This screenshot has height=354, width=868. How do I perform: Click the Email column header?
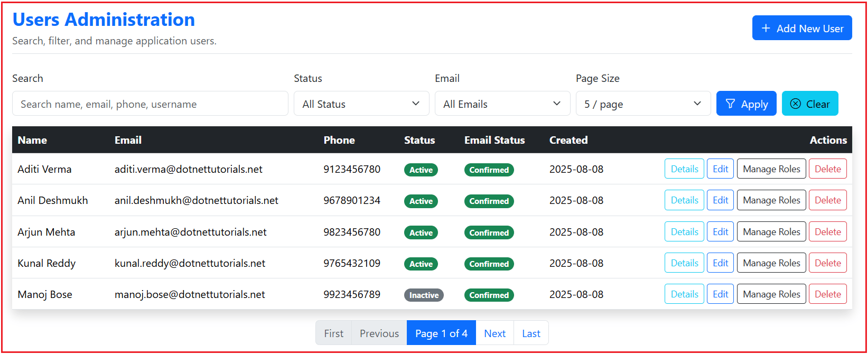[x=128, y=140]
